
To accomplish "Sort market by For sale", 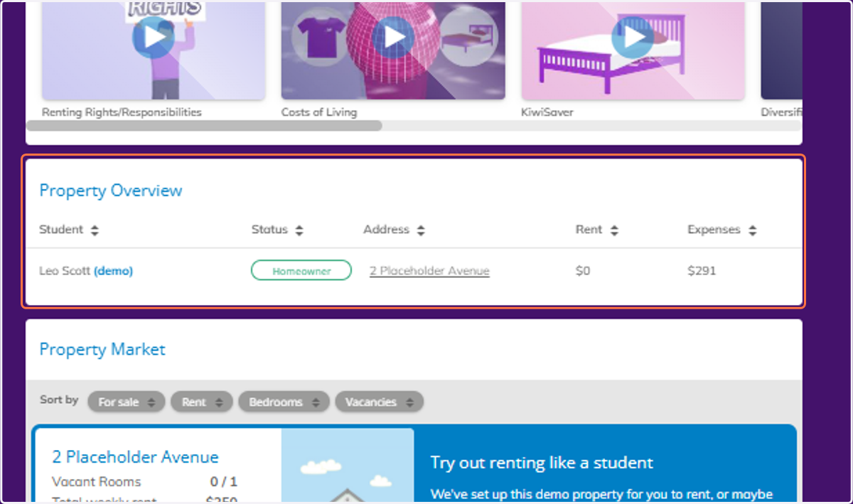I will tap(127, 402).
